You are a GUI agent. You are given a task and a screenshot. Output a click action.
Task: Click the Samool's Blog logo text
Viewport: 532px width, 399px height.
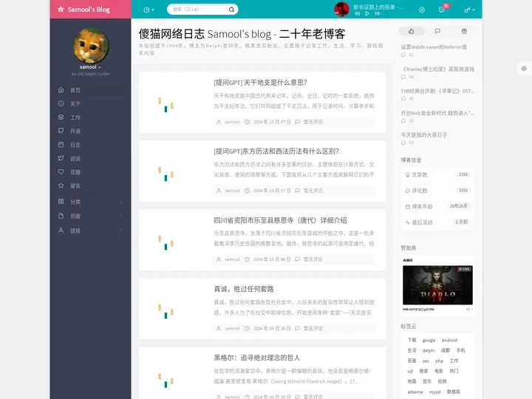click(x=89, y=10)
